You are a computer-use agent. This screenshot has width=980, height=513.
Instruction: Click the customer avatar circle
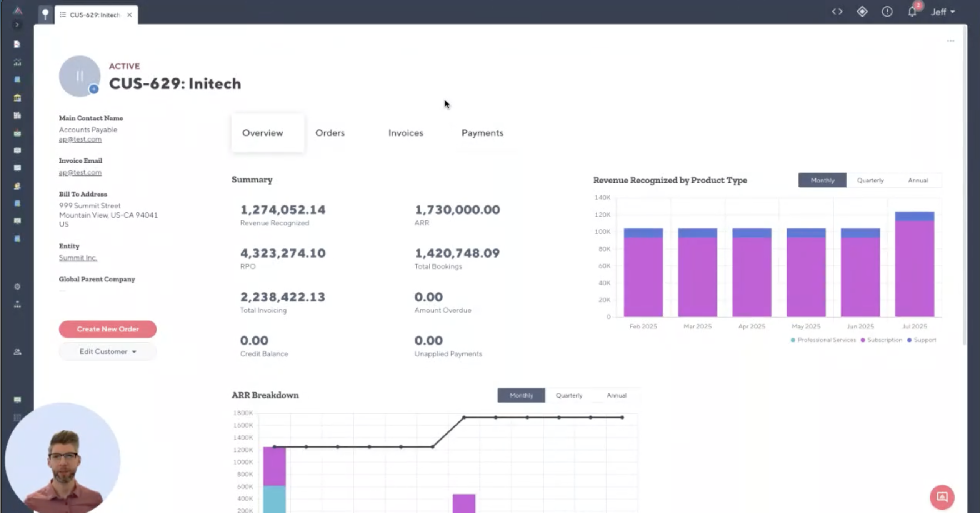[79, 76]
